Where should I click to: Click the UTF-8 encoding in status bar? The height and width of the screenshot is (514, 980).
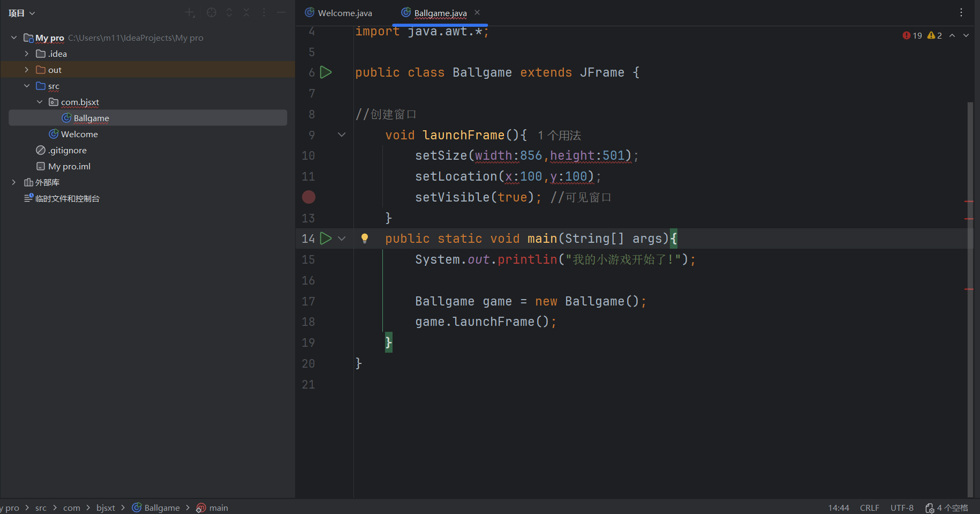pyautogui.click(x=902, y=508)
